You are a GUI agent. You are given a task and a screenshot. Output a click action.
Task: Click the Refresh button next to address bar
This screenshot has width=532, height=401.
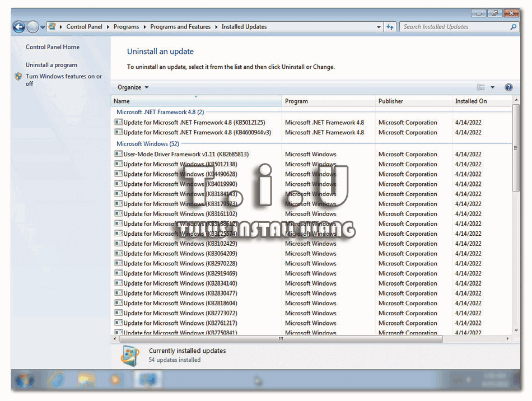point(390,27)
